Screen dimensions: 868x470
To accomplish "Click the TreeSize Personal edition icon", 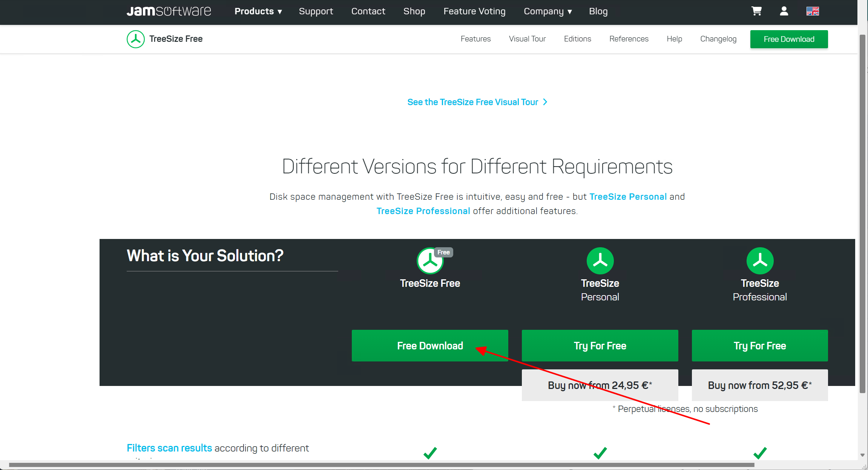I will pyautogui.click(x=600, y=261).
